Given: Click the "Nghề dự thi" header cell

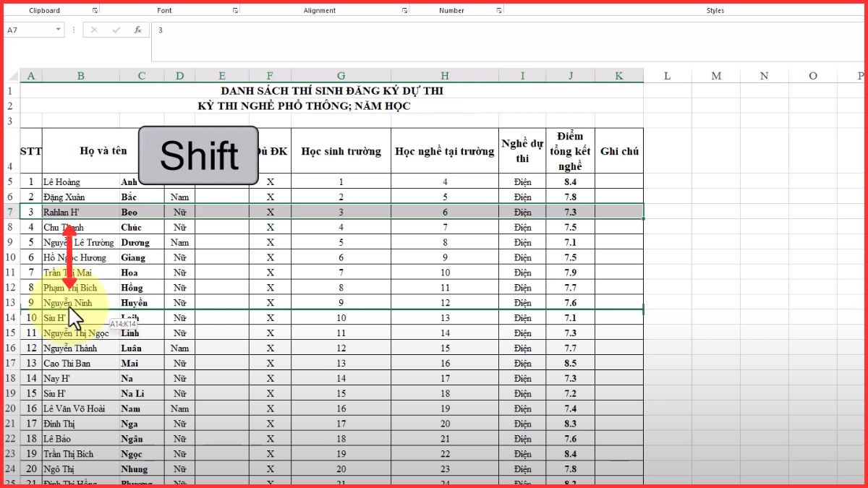Looking at the screenshot, I should tap(522, 151).
